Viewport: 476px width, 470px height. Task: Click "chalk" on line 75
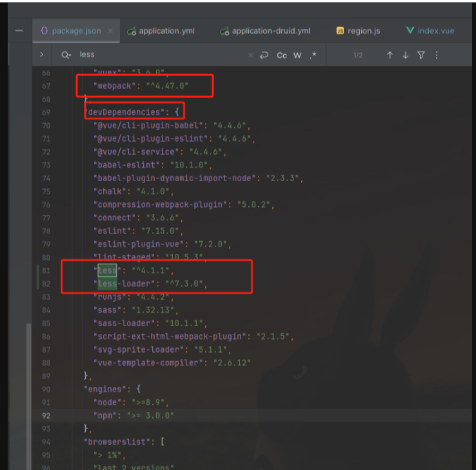(x=110, y=191)
